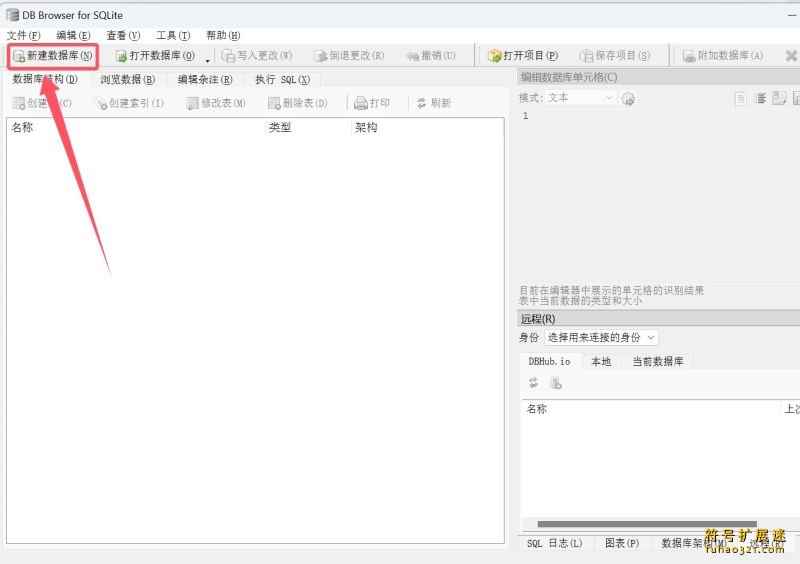Switch to the 编辑杂注(R) tab
The height and width of the screenshot is (564, 800).
click(205, 80)
